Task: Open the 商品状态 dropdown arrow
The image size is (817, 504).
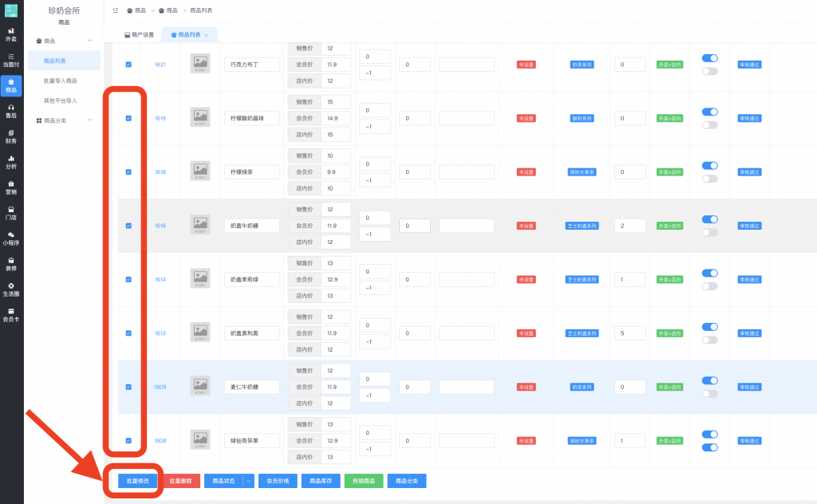Action: tap(249, 481)
